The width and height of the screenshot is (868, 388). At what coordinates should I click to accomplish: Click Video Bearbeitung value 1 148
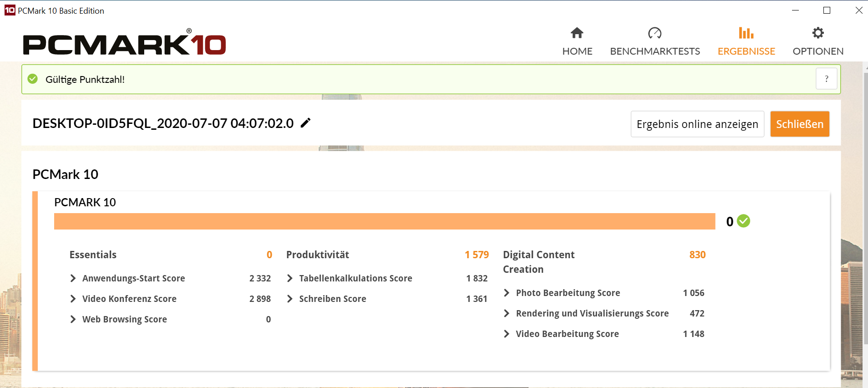pos(694,334)
